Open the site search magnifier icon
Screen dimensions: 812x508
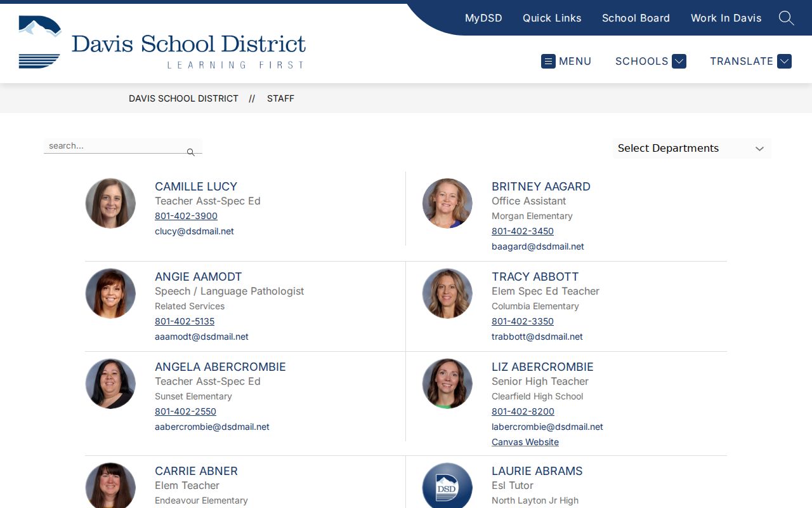pos(786,18)
